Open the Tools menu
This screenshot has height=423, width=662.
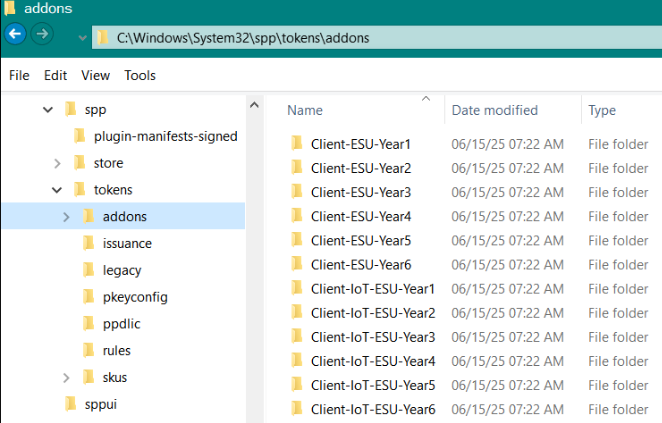pyautogui.click(x=140, y=75)
